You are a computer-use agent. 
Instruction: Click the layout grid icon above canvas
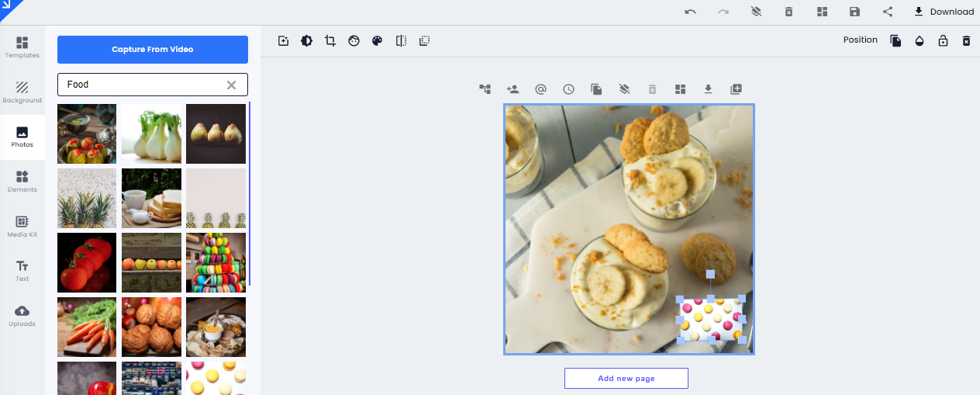(x=680, y=89)
